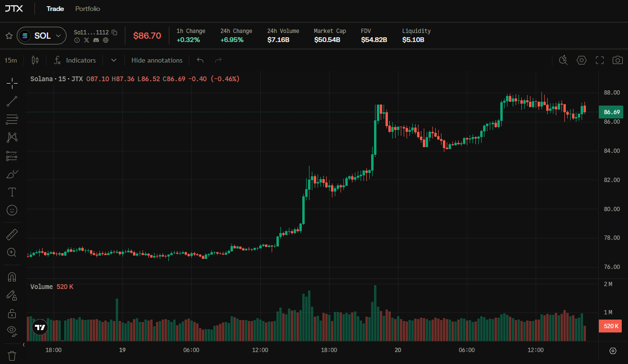Select the brush drawing tool
Screen dimensions: 628x364
coord(12,174)
